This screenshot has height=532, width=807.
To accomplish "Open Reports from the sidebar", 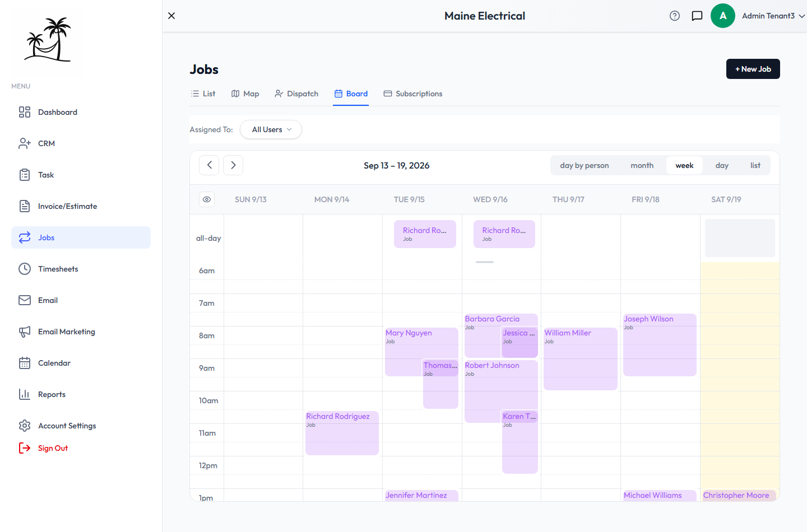I will tap(81, 394).
